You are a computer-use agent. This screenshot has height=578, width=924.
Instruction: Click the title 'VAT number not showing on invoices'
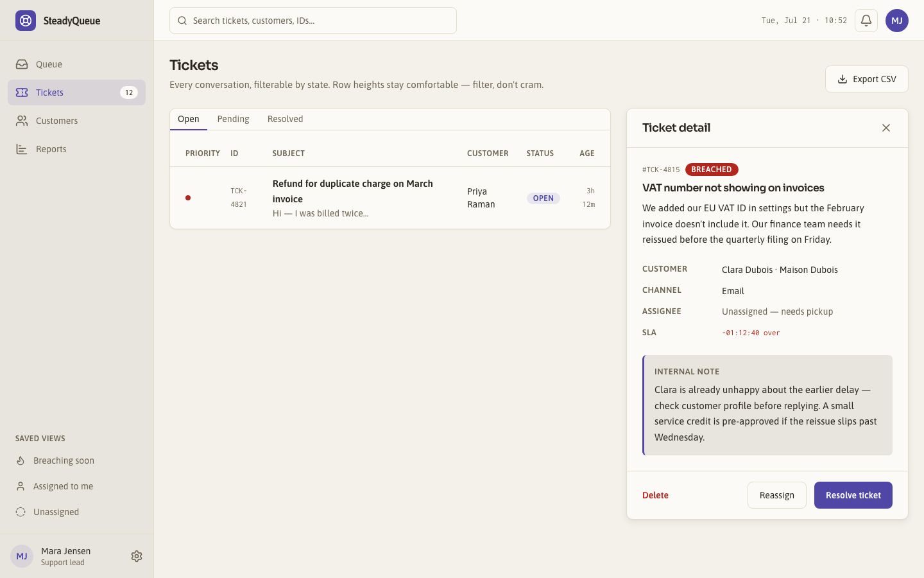tap(733, 188)
